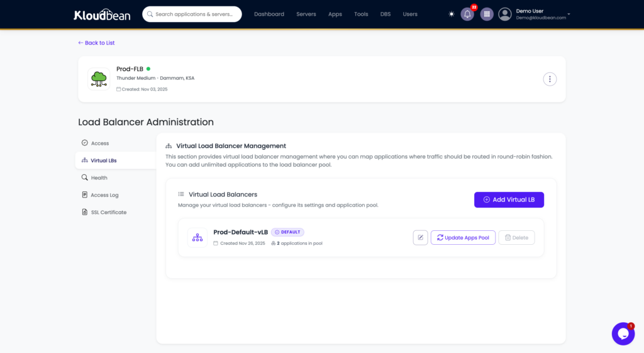Click the SSL Certificate file-lock icon
This screenshot has width=644, height=353.
(85, 211)
